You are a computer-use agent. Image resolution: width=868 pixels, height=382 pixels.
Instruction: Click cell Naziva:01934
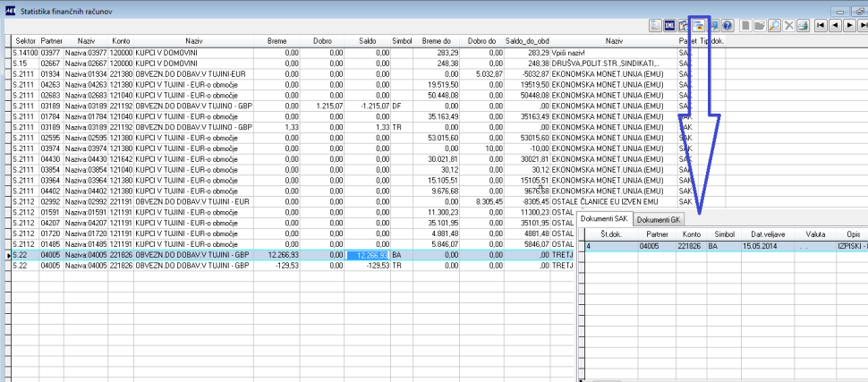pos(86,73)
